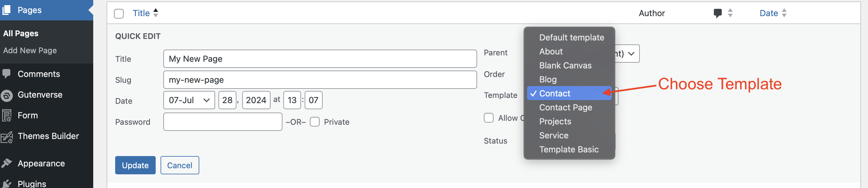This screenshot has width=868, height=188.
Task: Sort pages by the Title column
Action: point(141,13)
